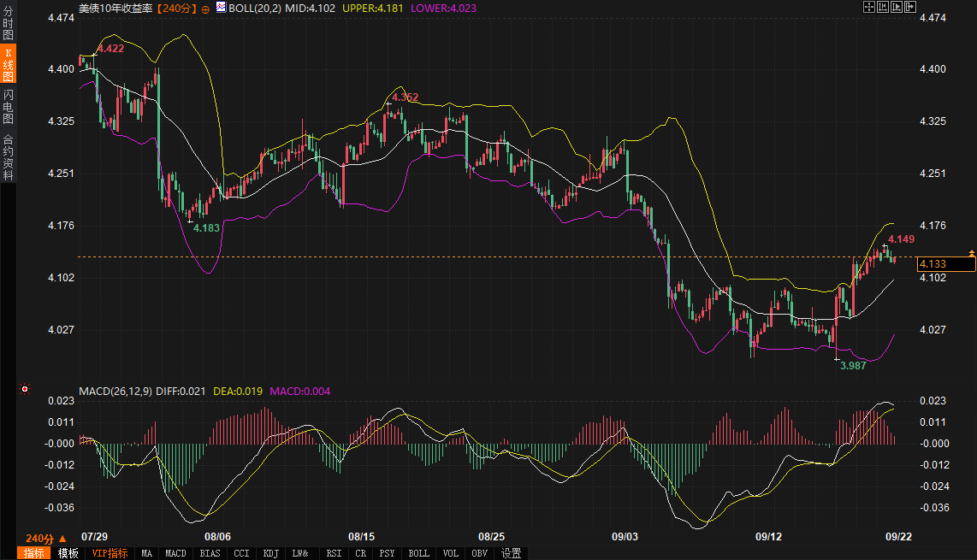Click the orange price alert marker above 4.133
Viewport: 977px width, 560px height.
tap(971, 253)
